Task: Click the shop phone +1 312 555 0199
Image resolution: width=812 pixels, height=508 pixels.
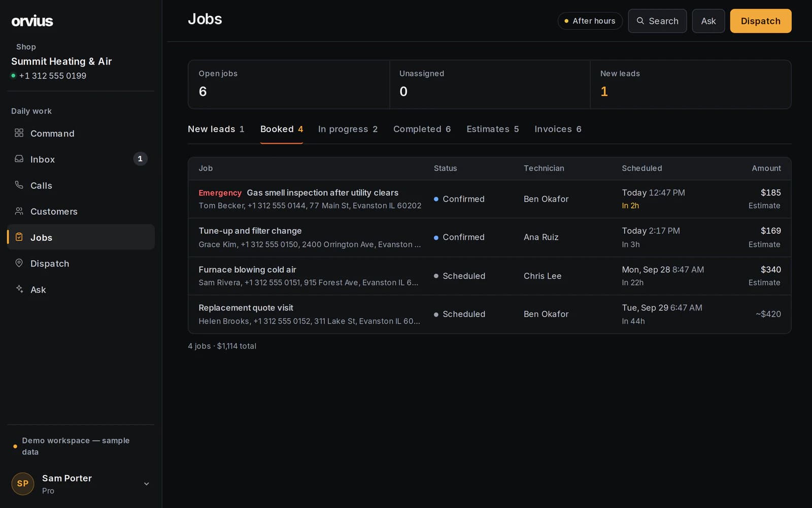Action: pos(52,76)
